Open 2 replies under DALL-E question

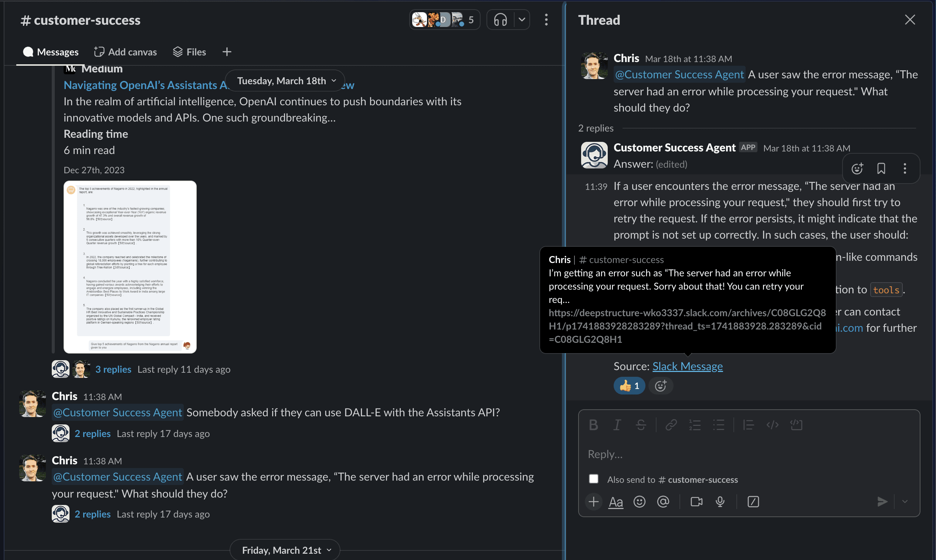click(x=92, y=434)
